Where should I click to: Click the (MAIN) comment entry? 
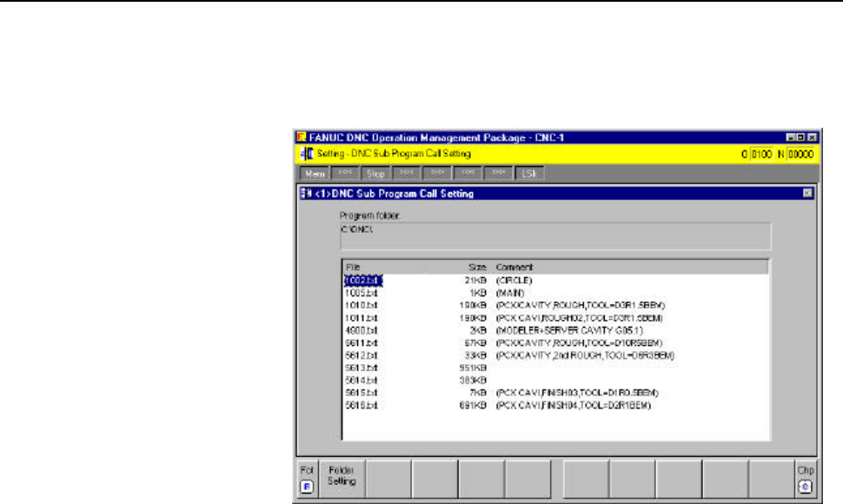click(x=509, y=293)
